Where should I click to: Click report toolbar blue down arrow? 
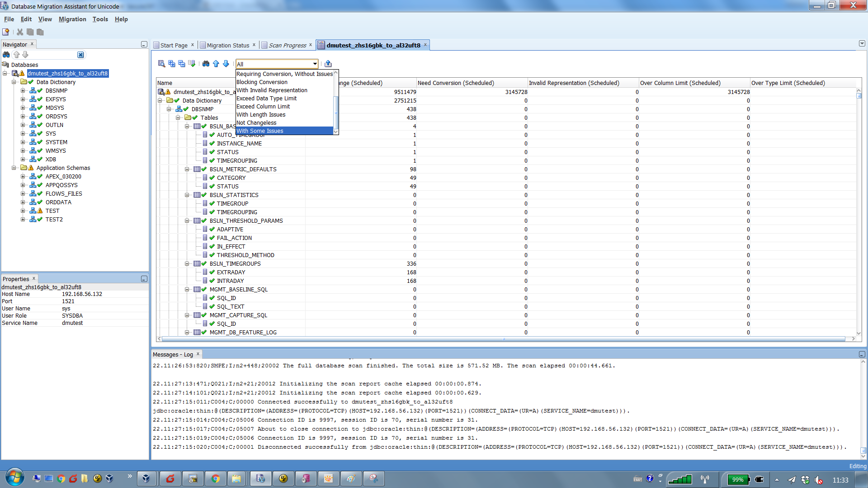[x=226, y=64]
